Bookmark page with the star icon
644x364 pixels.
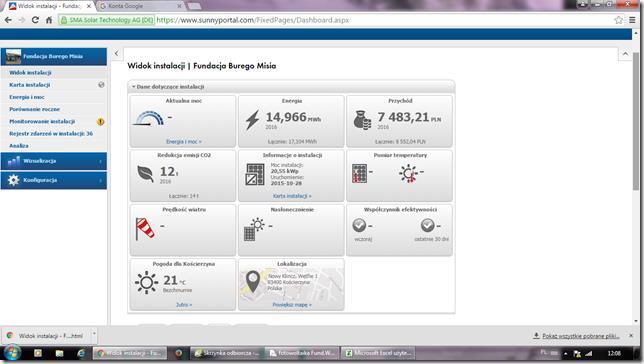pyautogui.click(x=619, y=20)
